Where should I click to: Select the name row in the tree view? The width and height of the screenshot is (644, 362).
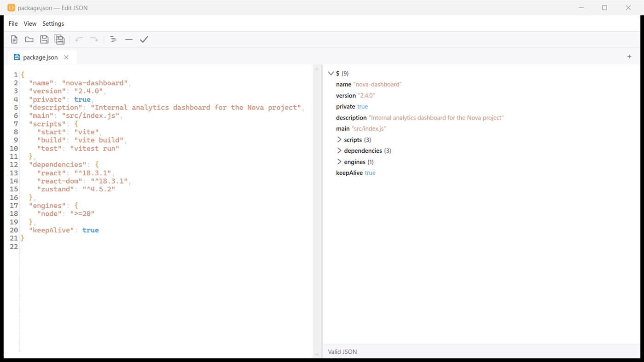tap(369, 85)
